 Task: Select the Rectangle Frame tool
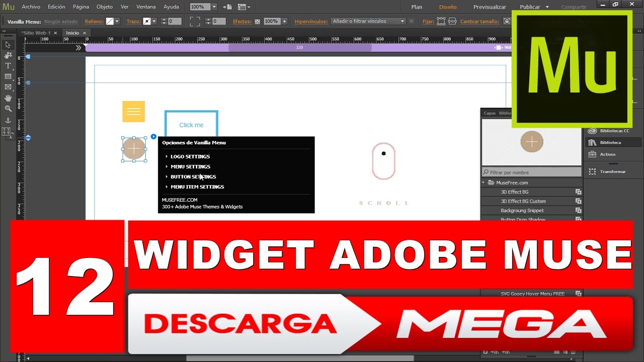[x=8, y=87]
